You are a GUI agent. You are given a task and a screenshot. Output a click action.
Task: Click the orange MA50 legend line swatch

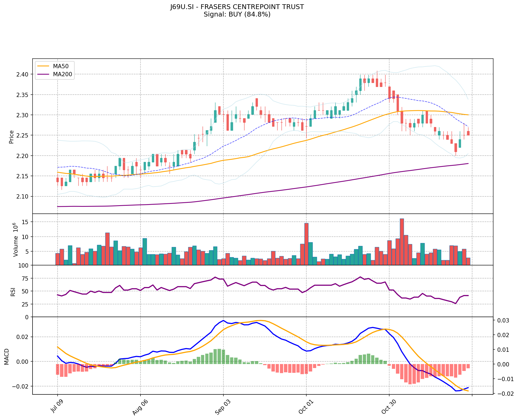pos(43,66)
